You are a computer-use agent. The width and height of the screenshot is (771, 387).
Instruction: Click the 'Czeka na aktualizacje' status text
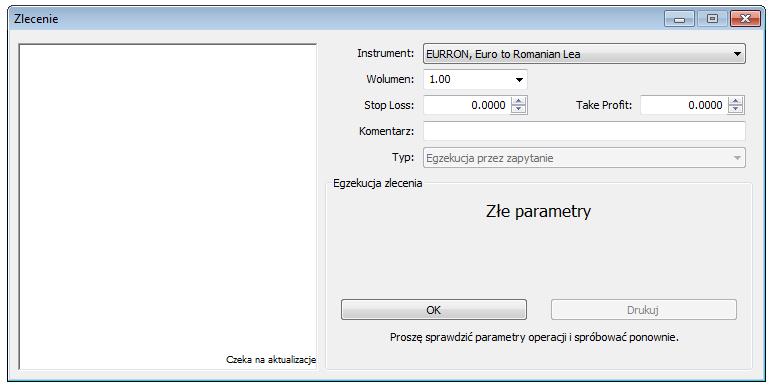(271, 360)
